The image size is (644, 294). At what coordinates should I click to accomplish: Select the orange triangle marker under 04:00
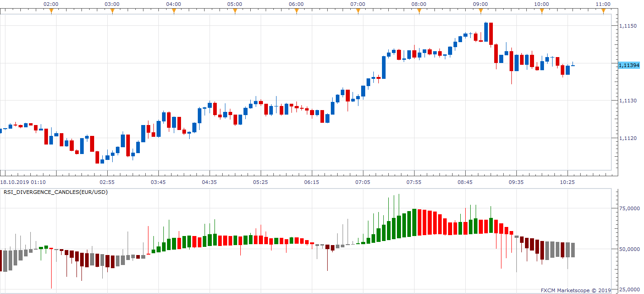tap(174, 11)
